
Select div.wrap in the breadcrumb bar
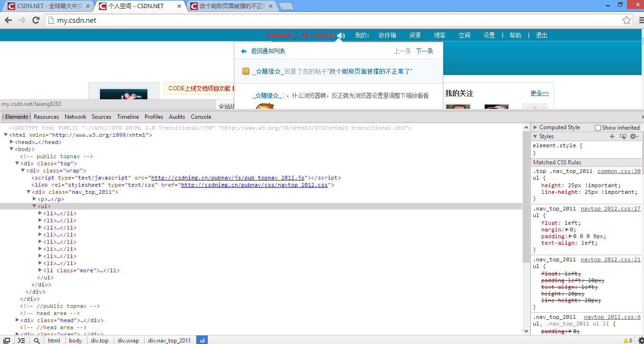pyautogui.click(x=128, y=341)
